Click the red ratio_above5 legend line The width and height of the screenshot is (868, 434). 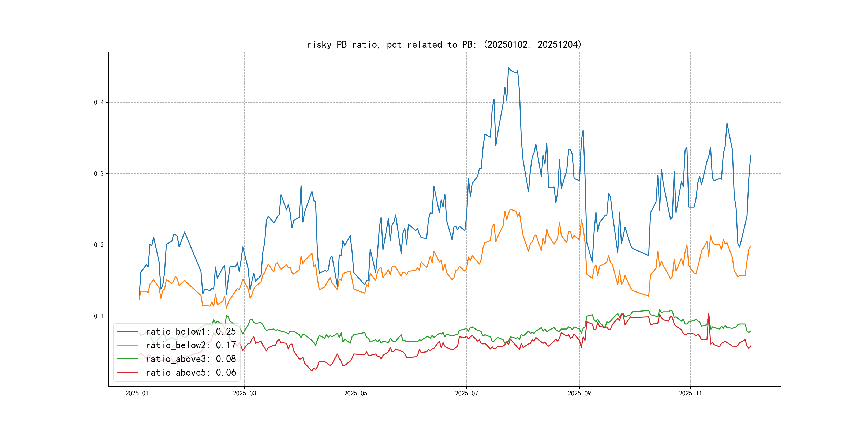pos(127,372)
